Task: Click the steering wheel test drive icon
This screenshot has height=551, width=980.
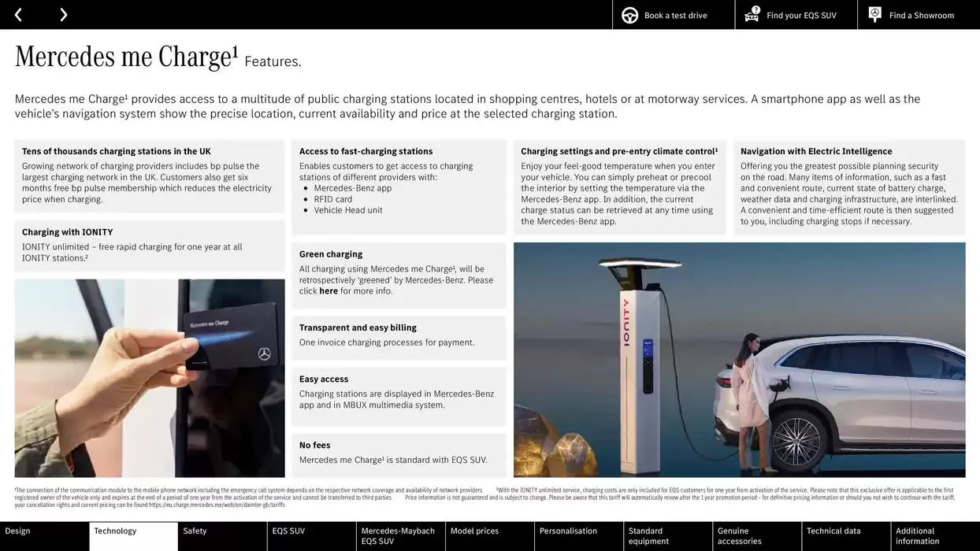Action: pyautogui.click(x=629, y=15)
